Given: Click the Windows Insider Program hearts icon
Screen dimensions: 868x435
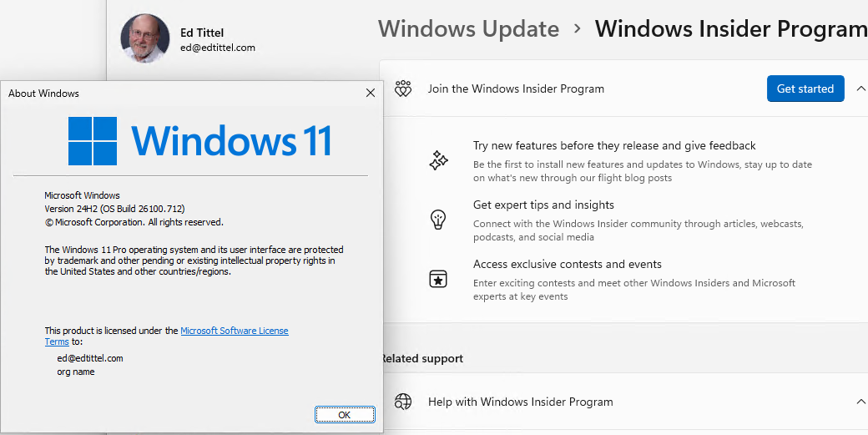Looking at the screenshot, I should click(403, 89).
